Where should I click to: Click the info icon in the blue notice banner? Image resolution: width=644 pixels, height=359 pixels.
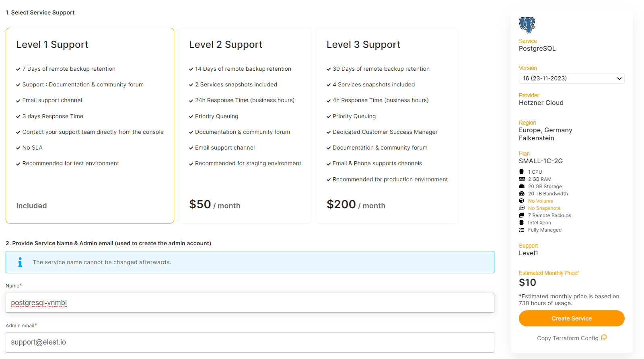click(x=20, y=262)
